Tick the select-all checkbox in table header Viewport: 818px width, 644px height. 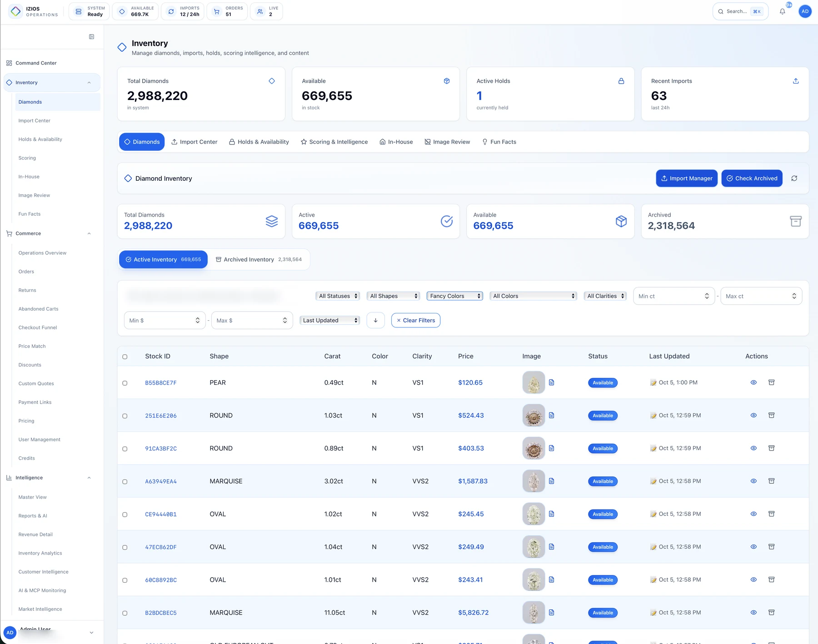pyautogui.click(x=125, y=357)
